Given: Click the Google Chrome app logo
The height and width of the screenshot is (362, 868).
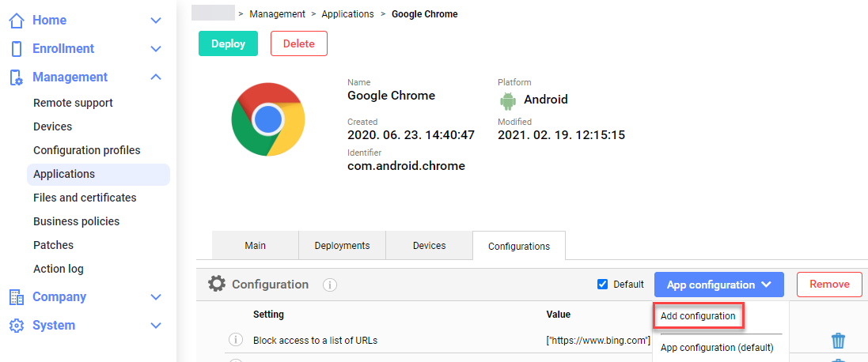Looking at the screenshot, I should (x=268, y=119).
